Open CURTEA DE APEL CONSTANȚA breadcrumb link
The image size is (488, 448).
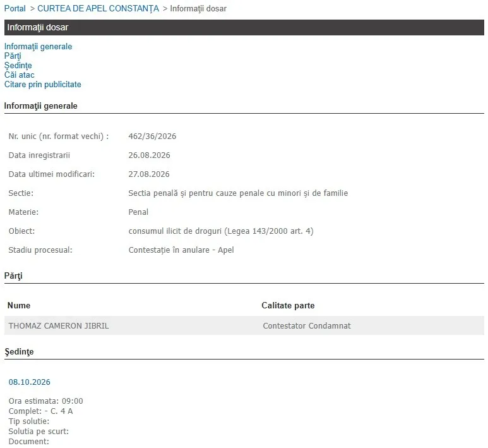point(98,8)
